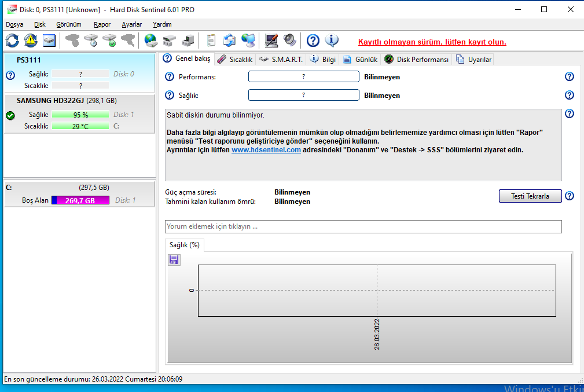Viewport: 584px width, 392px height.
Task: Click the help icon next to Testi Tekrarla
Action: [569, 196]
